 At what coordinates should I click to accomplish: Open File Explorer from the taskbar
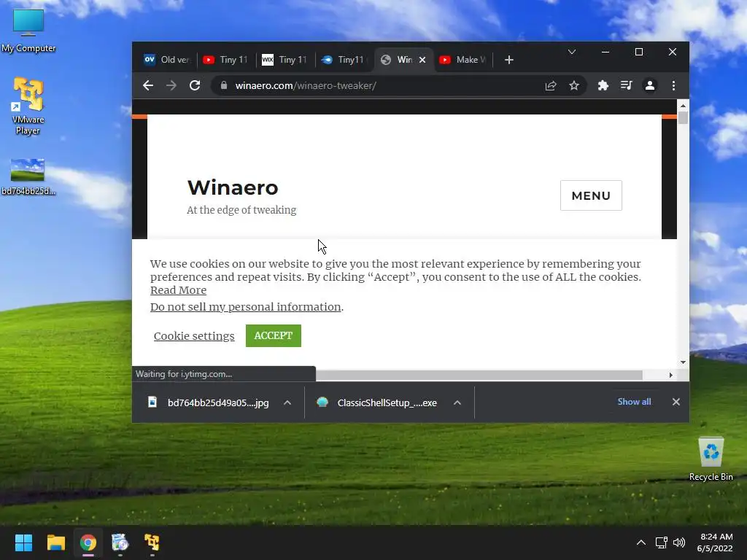click(55, 542)
